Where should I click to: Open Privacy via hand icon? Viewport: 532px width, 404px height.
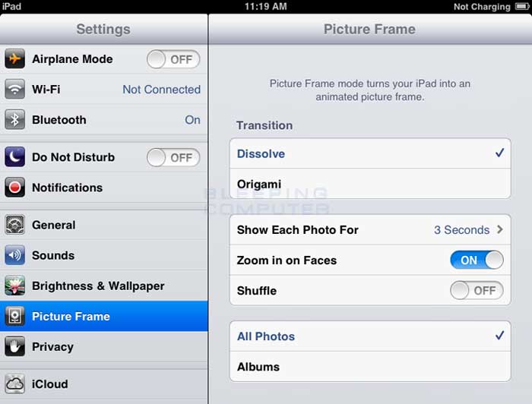[14, 346]
